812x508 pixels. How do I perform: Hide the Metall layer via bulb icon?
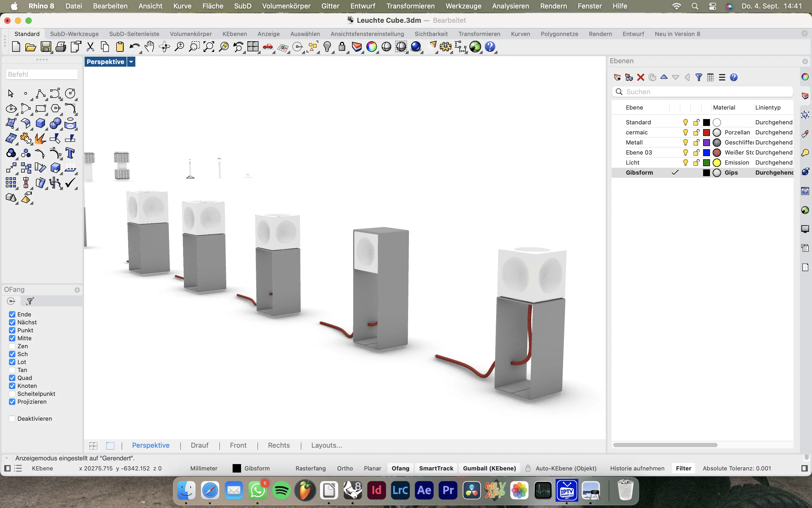tap(685, 142)
